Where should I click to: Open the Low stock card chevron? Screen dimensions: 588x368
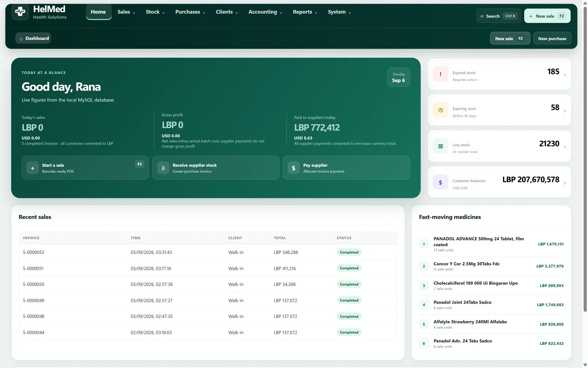[x=565, y=147]
